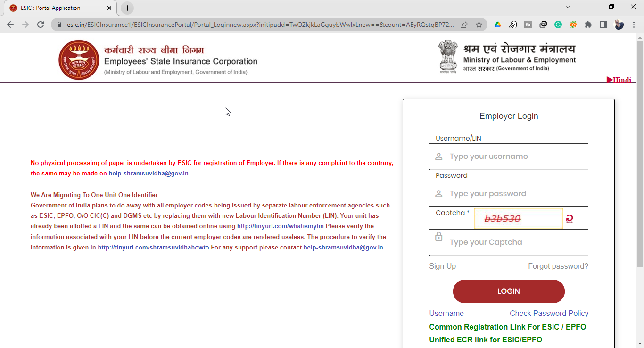Open the Extensions puzzle menu
This screenshot has width=644, height=348.
pos(588,25)
